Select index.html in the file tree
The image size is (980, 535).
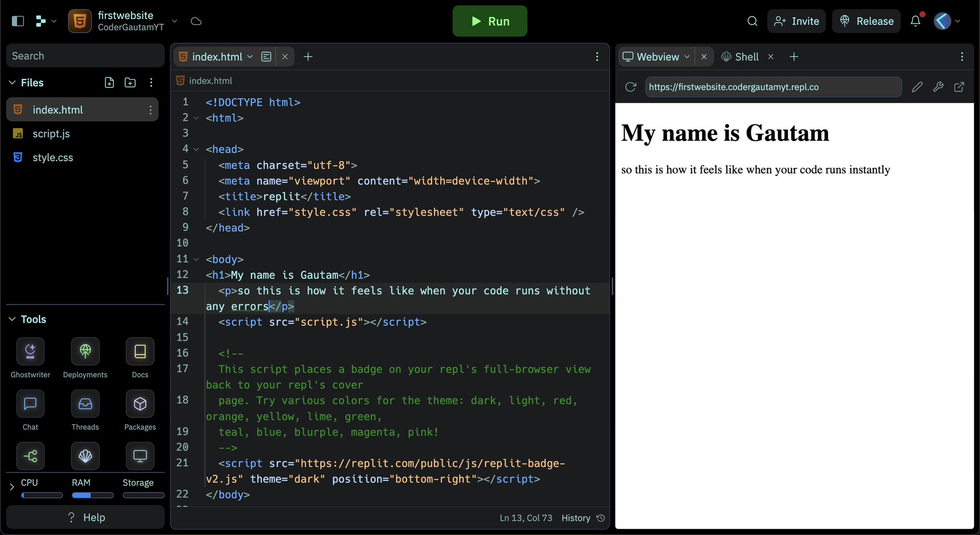click(x=82, y=110)
